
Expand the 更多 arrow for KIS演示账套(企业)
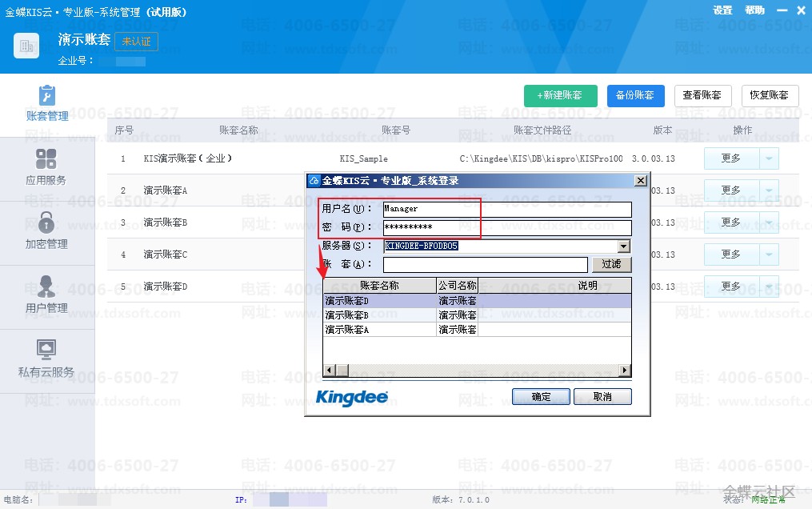[769, 158]
